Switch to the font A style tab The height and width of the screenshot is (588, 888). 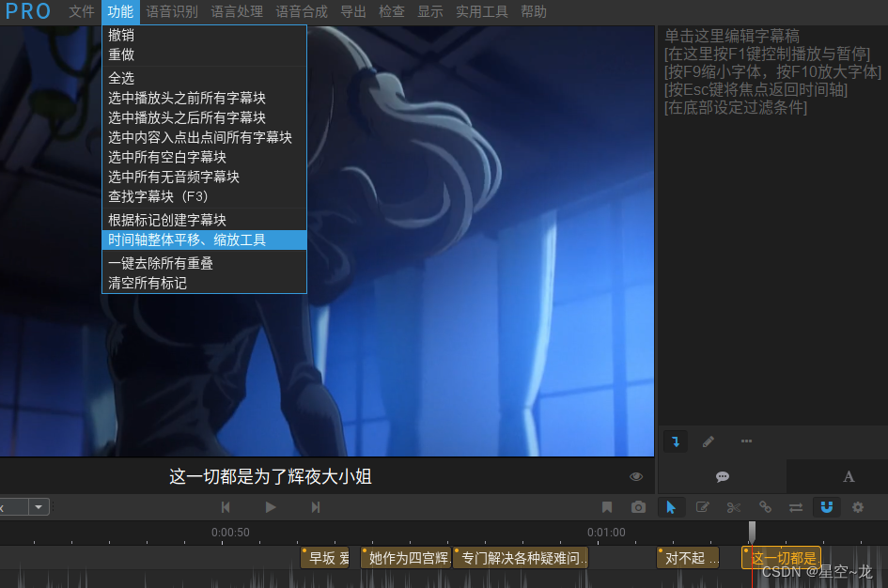849,476
